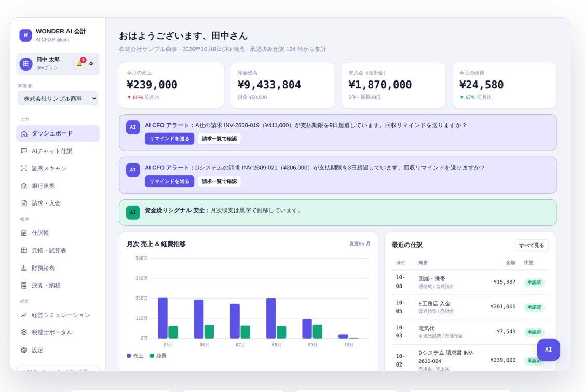Image resolution: width=585 pixels, height=392 pixels.
Task: Open 経営シミュレーション menu item
Action: [58, 315]
